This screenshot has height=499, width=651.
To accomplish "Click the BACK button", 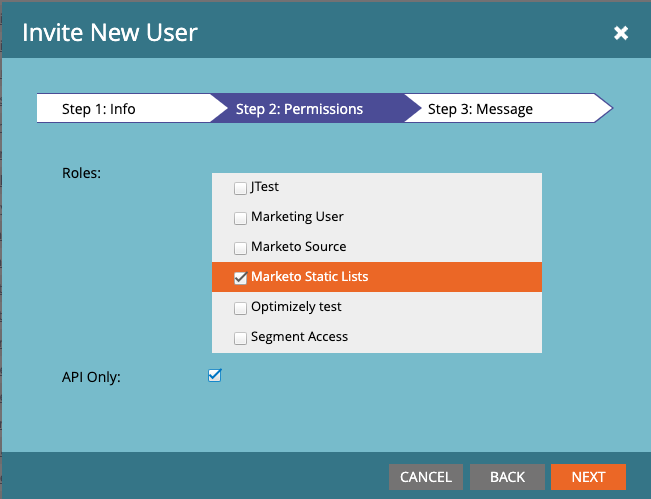I will click(x=507, y=477).
